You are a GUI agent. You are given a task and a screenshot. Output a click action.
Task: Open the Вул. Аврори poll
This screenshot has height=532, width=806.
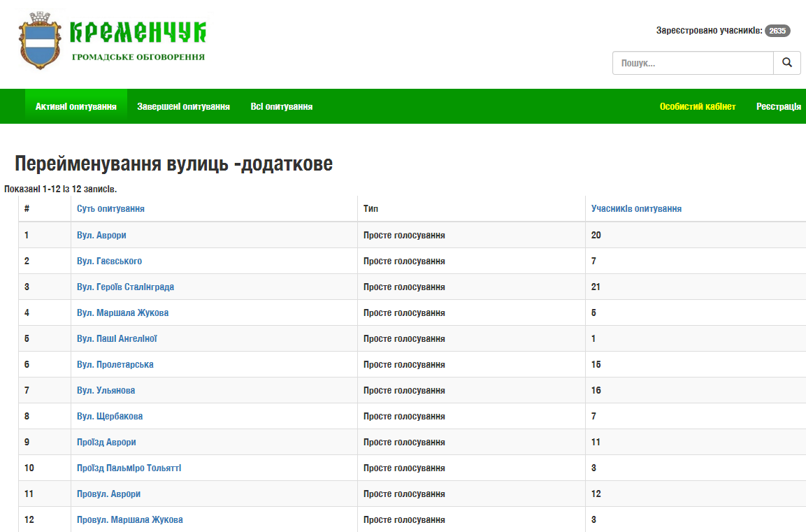tap(101, 236)
